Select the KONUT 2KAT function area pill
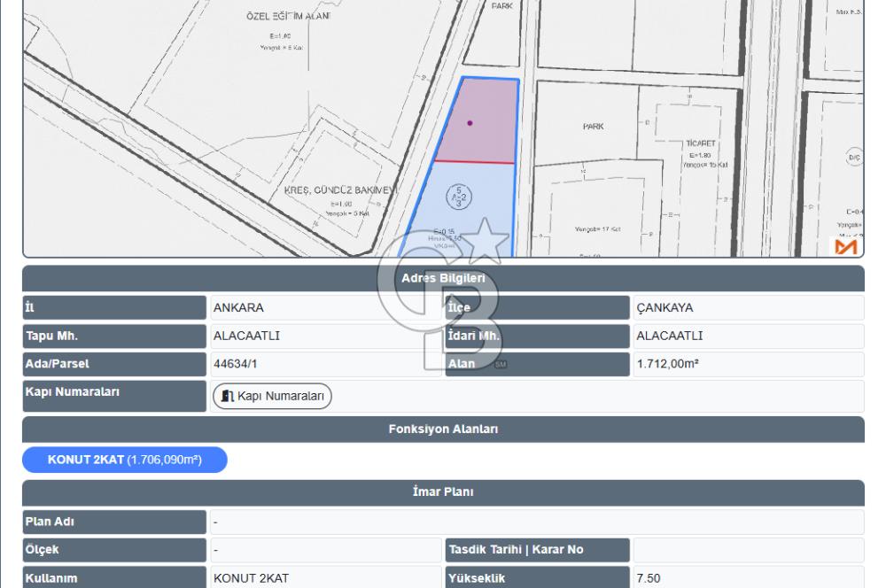This screenshot has width=886, height=588. [125, 460]
